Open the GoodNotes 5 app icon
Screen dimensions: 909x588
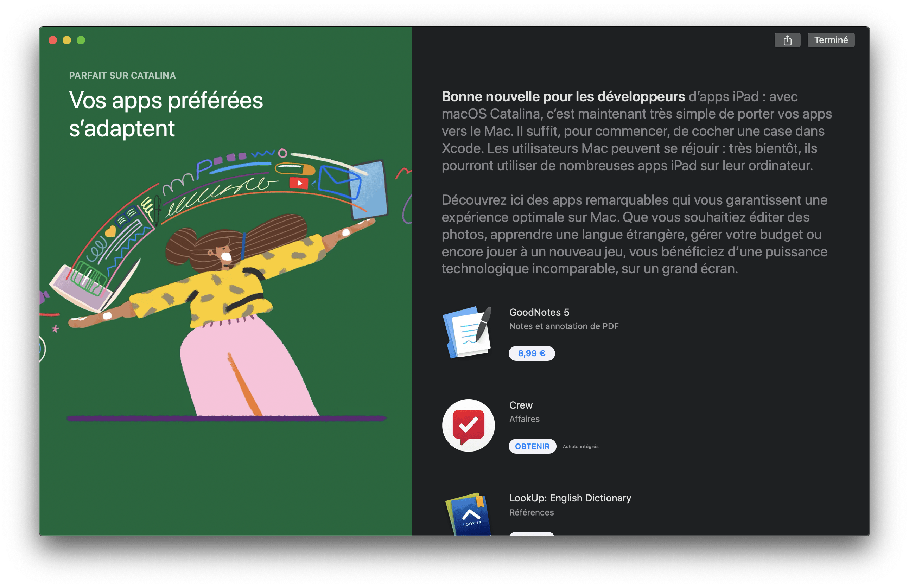tap(468, 332)
